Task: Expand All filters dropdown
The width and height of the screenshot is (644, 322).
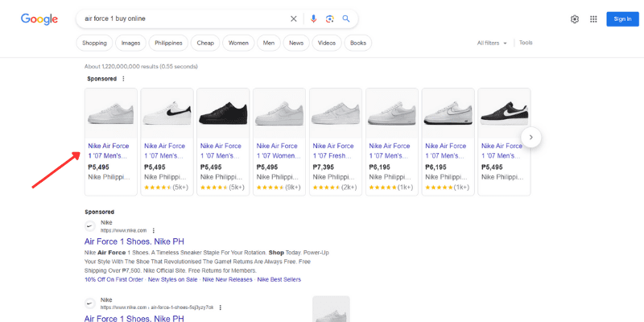Action: (x=492, y=43)
